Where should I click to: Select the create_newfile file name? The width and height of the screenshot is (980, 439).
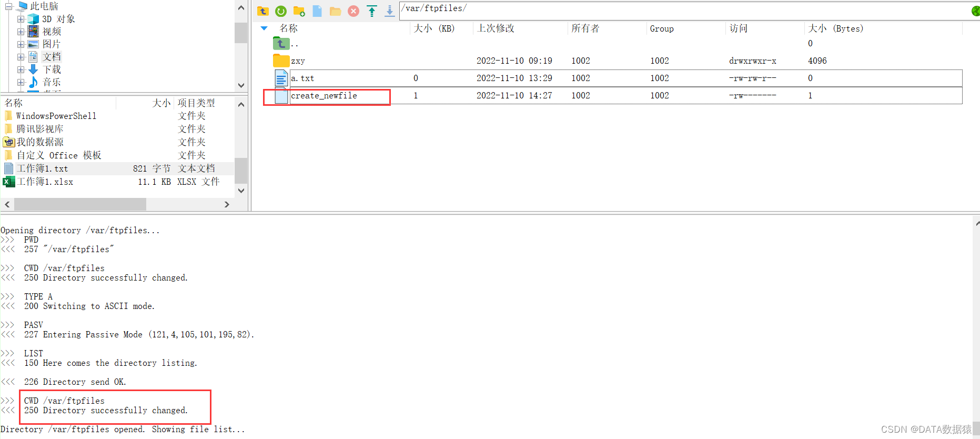pos(324,95)
